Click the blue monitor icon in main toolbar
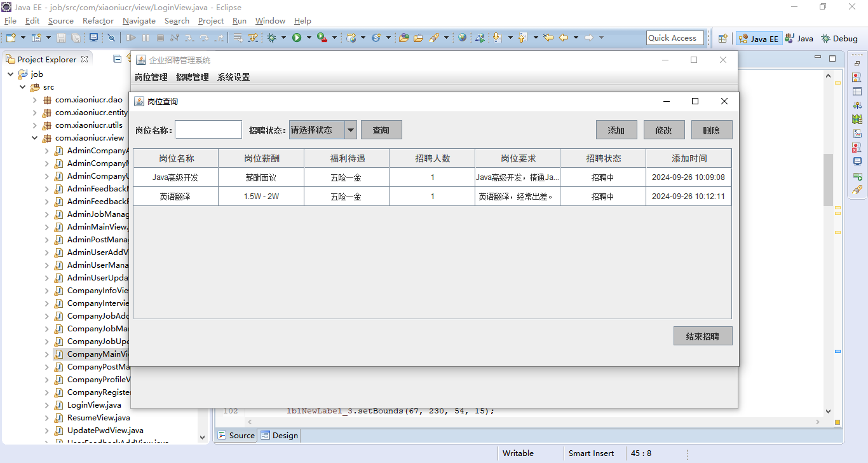Viewport: 868px width, 463px height. (93, 38)
